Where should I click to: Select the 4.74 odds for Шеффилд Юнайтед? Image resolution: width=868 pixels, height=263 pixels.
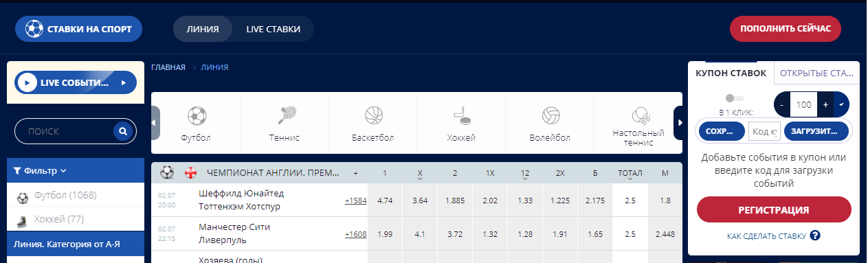click(x=385, y=201)
